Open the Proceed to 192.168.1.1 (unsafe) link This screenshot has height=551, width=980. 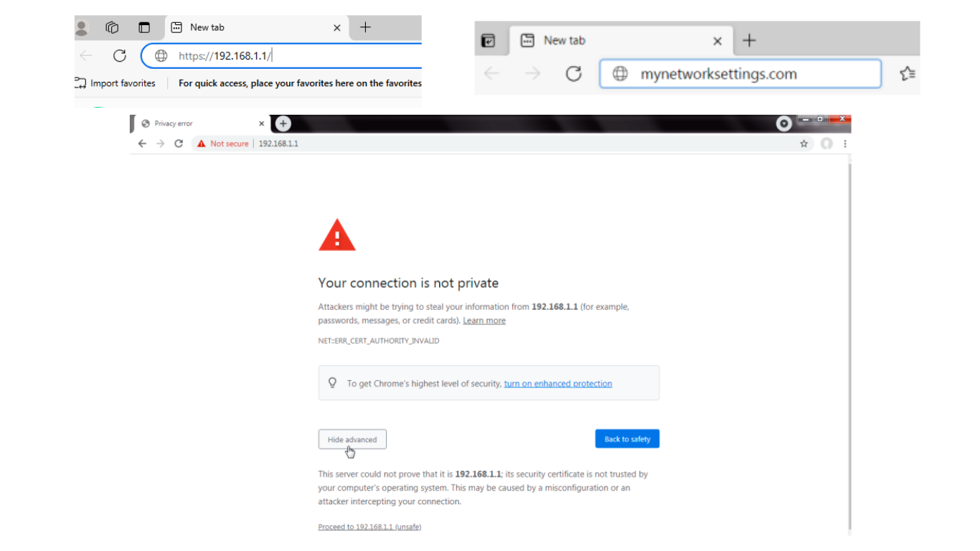click(x=369, y=527)
